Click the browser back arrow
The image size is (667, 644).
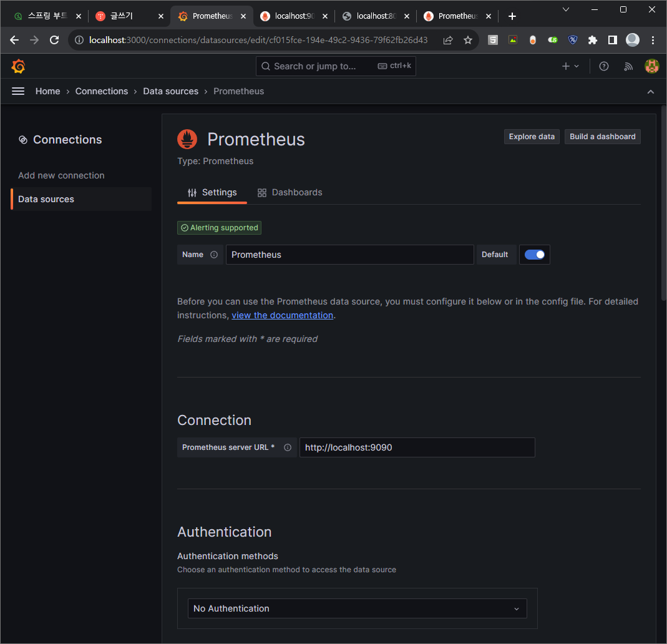point(14,40)
